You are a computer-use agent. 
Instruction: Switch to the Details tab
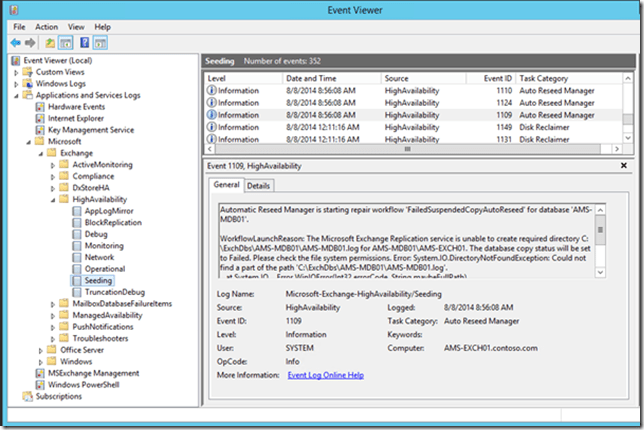tap(259, 185)
